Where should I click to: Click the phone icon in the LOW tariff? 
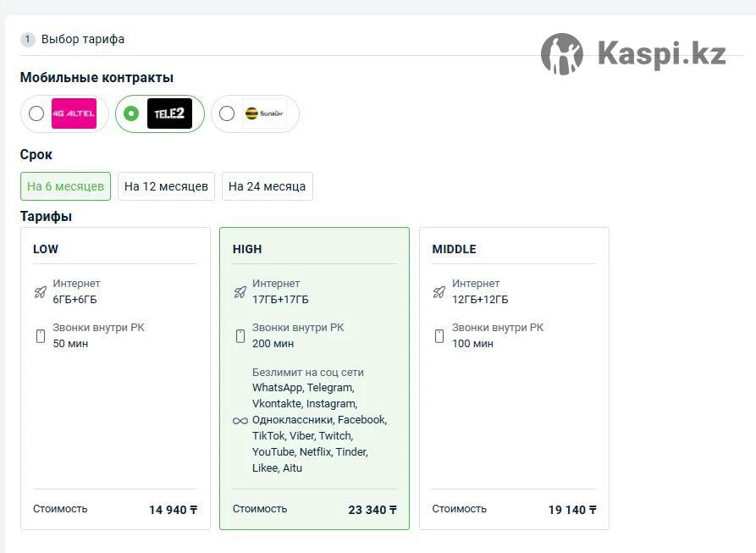(41, 336)
